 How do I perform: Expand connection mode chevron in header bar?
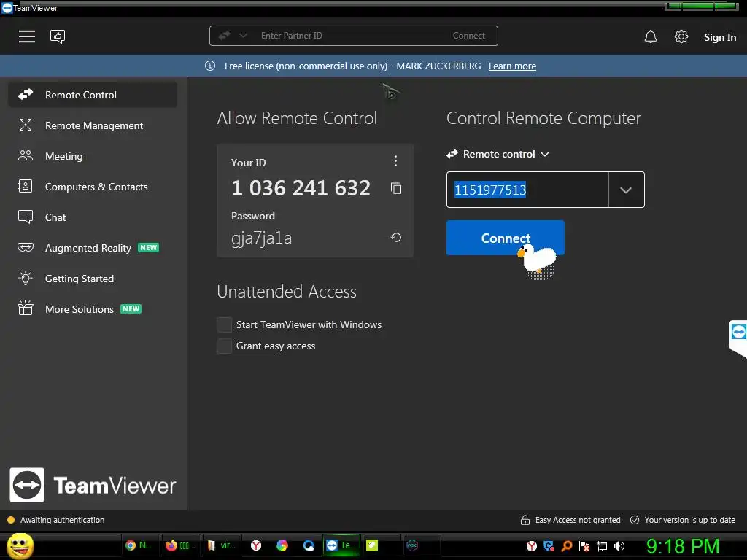coord(243,36)
